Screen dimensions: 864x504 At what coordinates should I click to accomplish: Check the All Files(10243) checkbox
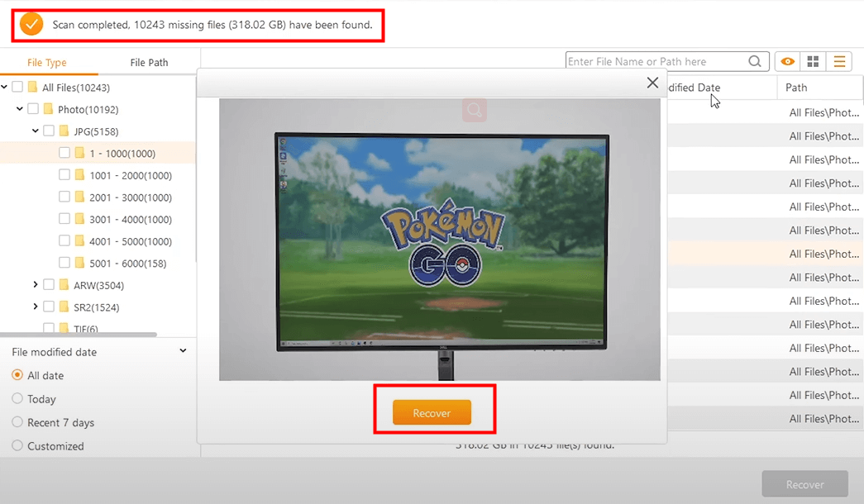(x=18, y=87)
